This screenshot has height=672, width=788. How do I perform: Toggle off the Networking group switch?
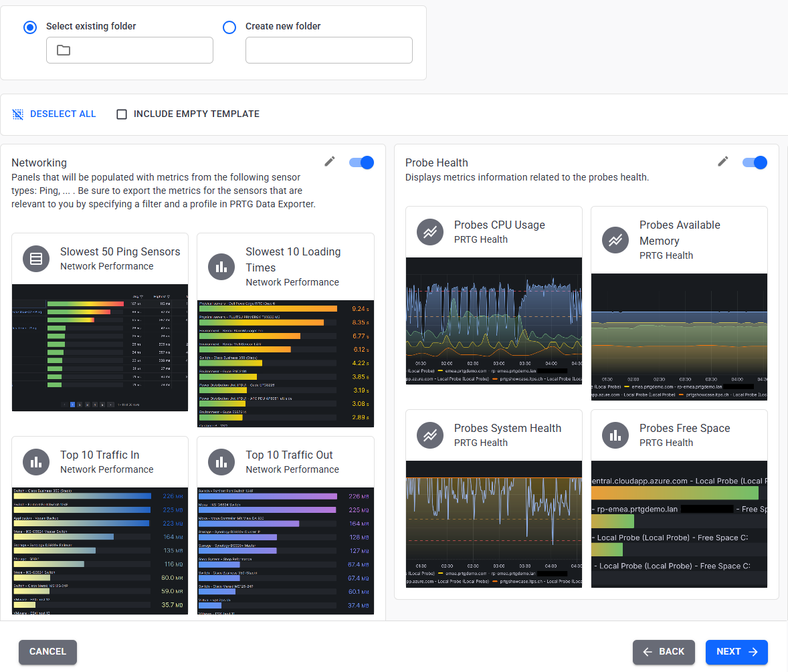[361, 162]
